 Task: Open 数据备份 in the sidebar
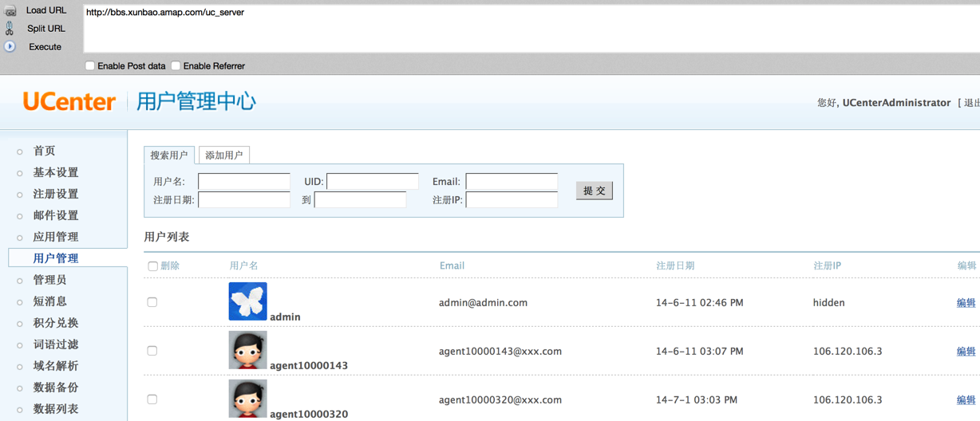56,388
